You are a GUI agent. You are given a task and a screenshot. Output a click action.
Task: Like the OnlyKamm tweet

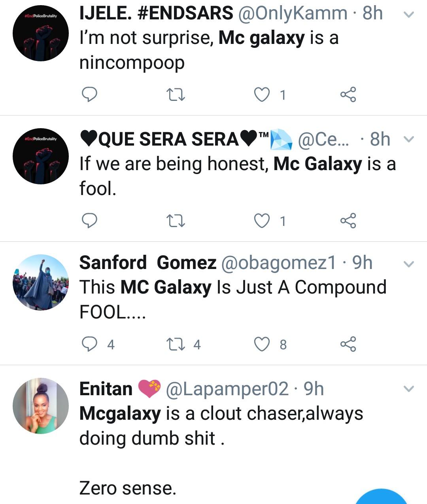[261, 95]
